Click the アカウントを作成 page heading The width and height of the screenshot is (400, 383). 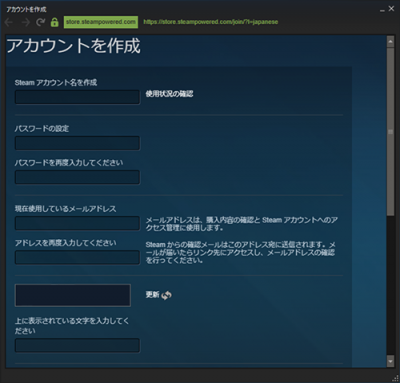74,46
